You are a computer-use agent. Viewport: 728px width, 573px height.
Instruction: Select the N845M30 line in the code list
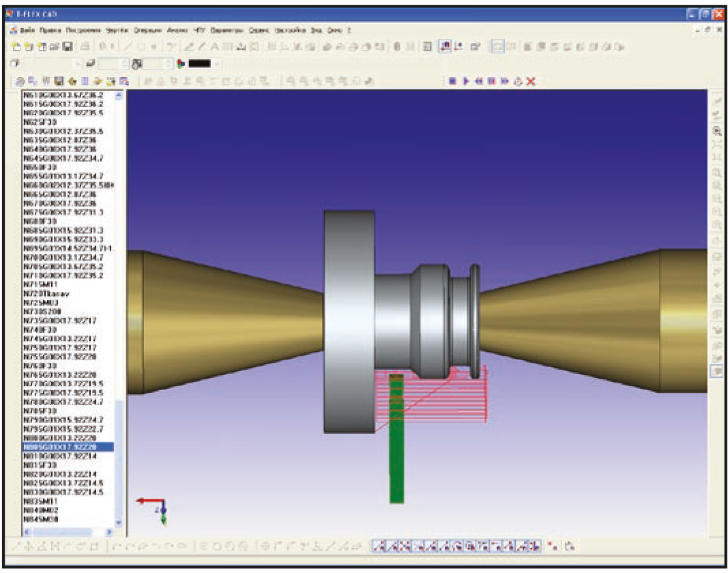pyautogui.click(x=41, y=519)
